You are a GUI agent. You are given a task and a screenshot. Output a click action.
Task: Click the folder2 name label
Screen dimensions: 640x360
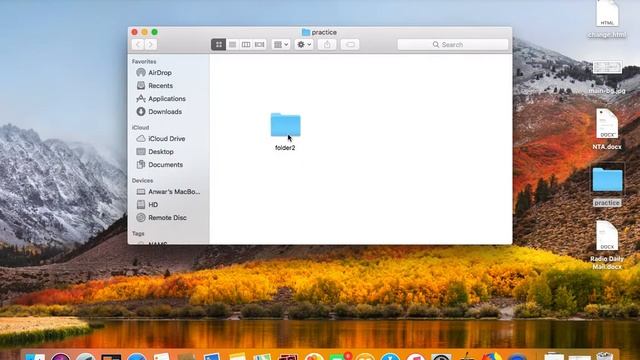coord(285,148)
